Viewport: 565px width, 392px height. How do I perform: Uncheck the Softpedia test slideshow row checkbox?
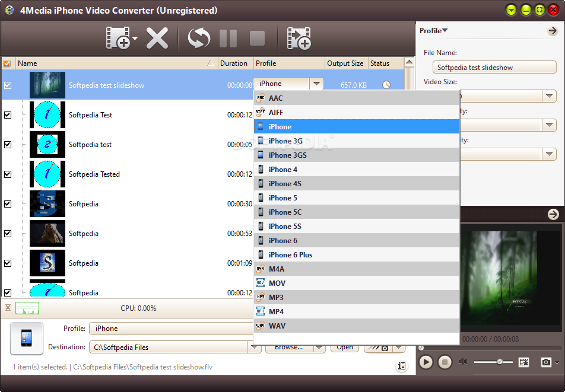point(8,85)
